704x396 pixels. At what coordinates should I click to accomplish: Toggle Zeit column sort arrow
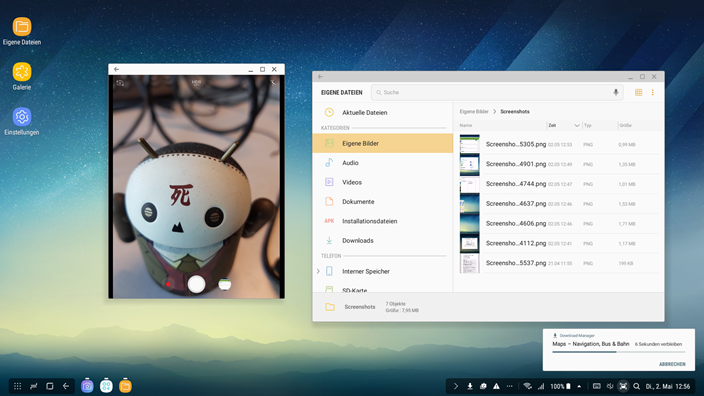pos(576,126)
